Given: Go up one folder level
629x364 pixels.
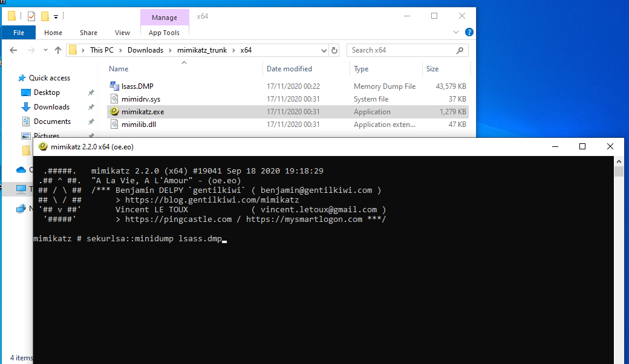Looking at the screenshot, I should 58,50.
